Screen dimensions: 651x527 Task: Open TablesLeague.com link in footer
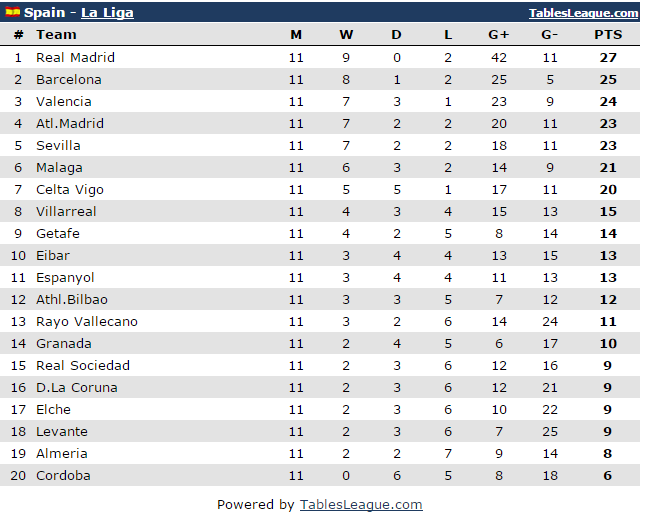pos(361,505)
